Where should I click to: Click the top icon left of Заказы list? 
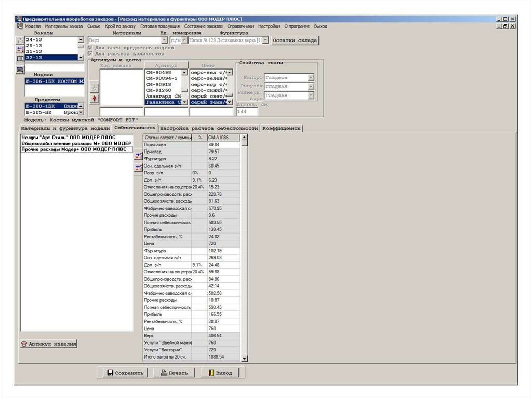[x=20, y=40]
